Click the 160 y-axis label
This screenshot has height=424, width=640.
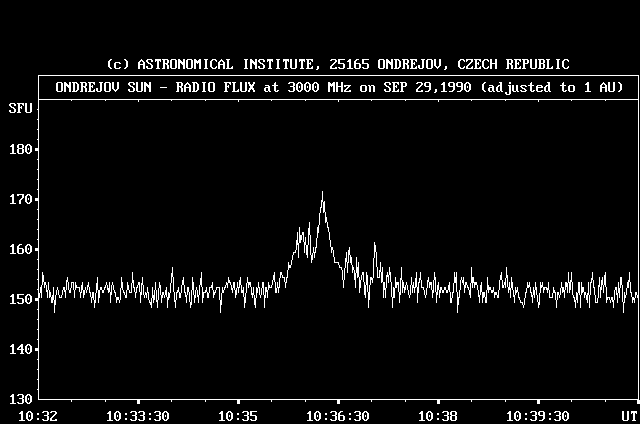click(19, 249)
